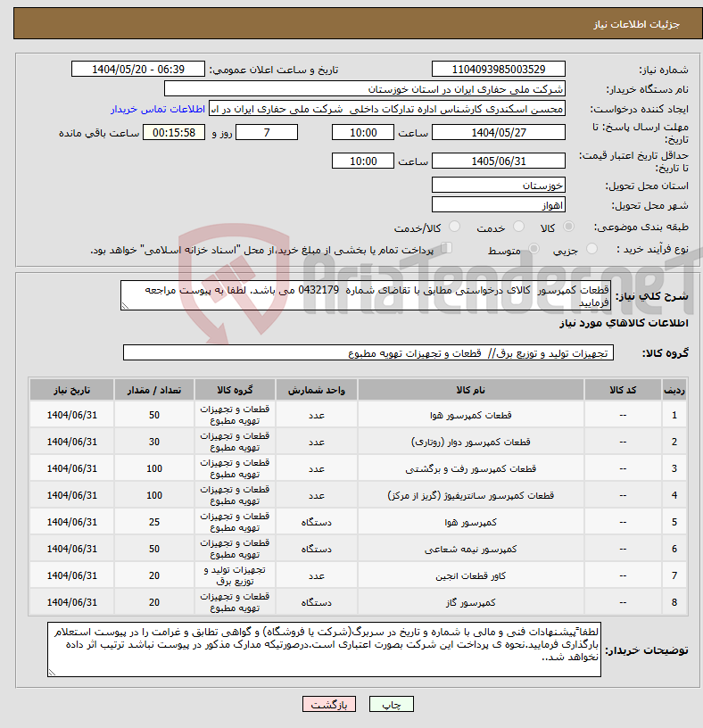Click row item کمپرسور نیمه شعاعی
Viewport: 703px width, 728px height.
[471, 550]
